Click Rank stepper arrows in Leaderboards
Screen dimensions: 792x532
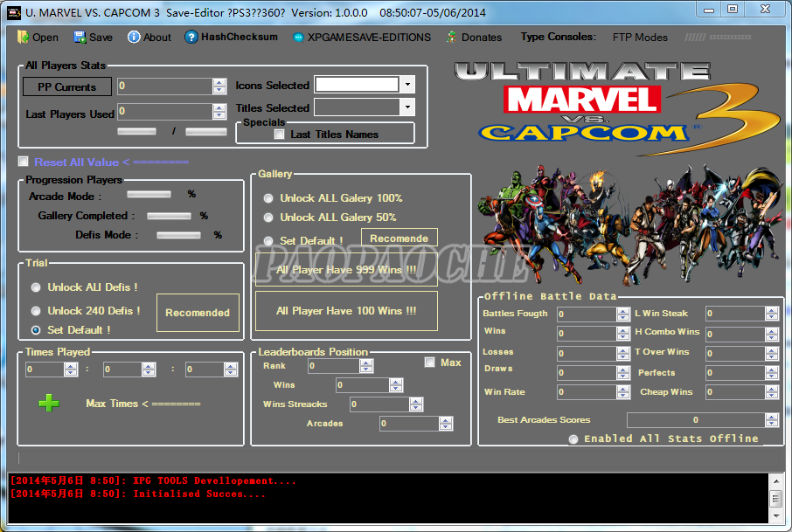(366, 366)
